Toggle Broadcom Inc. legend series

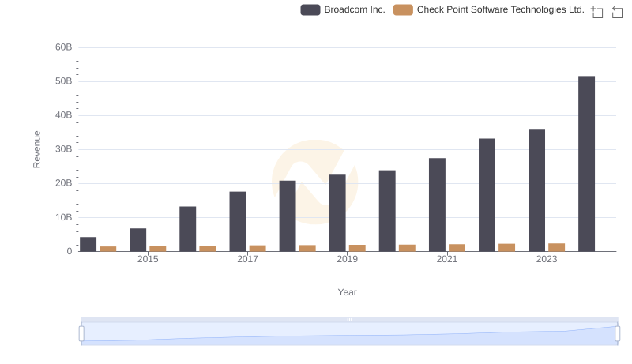tap(343, 9)
